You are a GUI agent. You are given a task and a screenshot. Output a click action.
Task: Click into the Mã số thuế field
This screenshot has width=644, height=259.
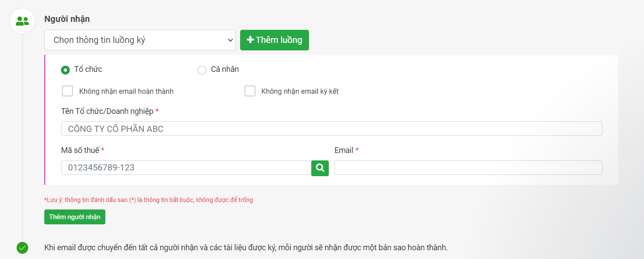pos(186,168)
